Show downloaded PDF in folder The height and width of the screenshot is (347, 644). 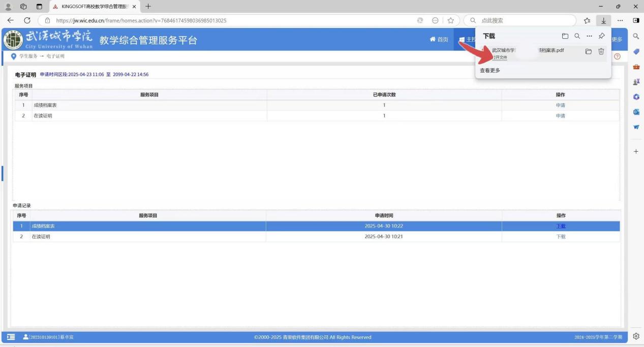click(588, 51)
